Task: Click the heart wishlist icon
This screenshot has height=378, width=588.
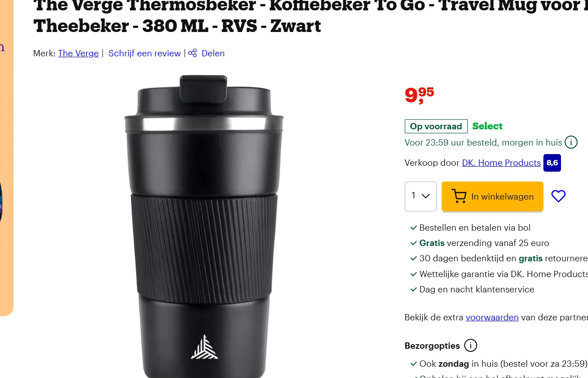Action: (x=558, y=196)
